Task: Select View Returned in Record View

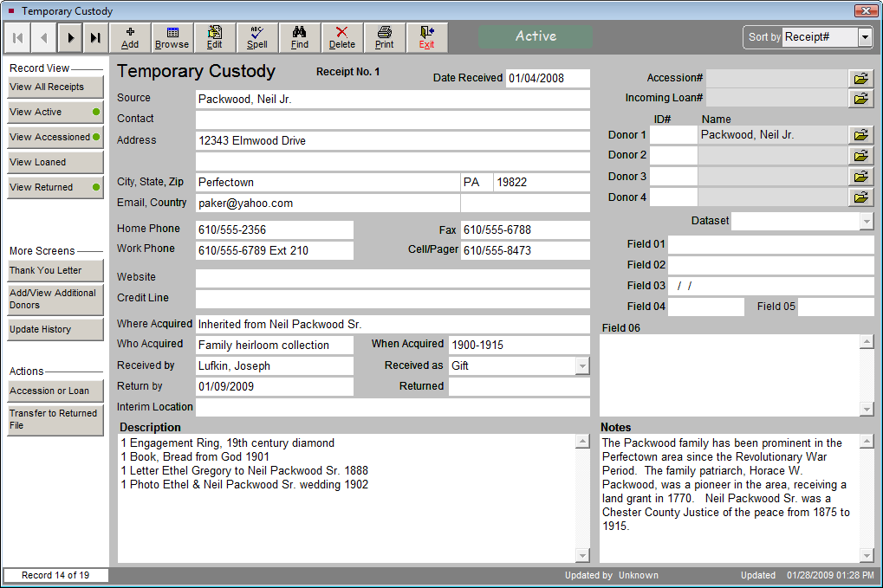Action: (x=55, y=187)
